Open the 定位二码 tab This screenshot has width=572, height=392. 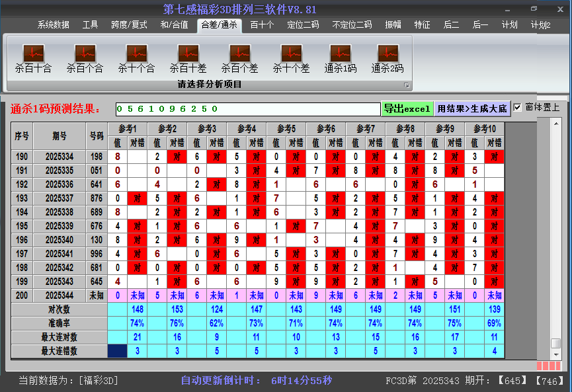303,25
